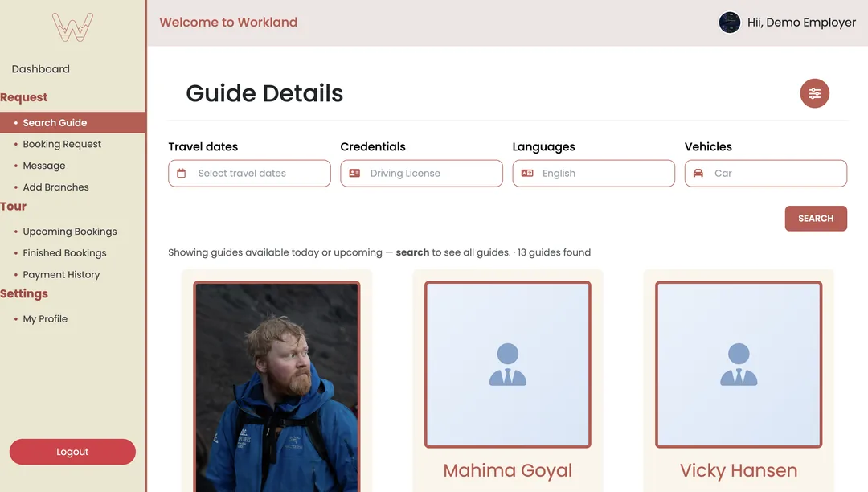Click the Languages label

(x=543, y=146)
